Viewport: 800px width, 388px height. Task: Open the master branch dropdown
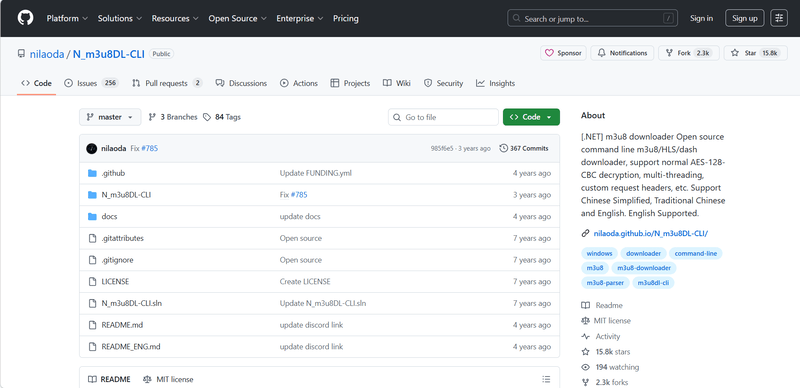(x=110, y=117)
